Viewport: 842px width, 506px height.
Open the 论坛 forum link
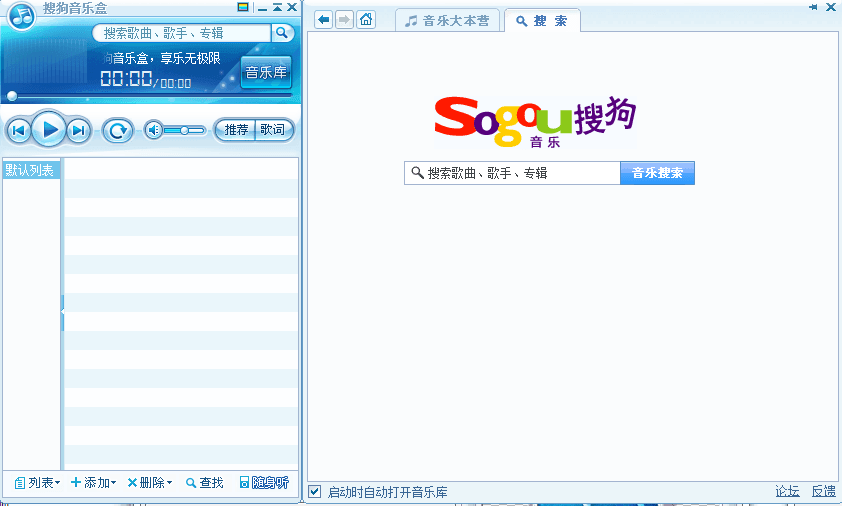787,492
